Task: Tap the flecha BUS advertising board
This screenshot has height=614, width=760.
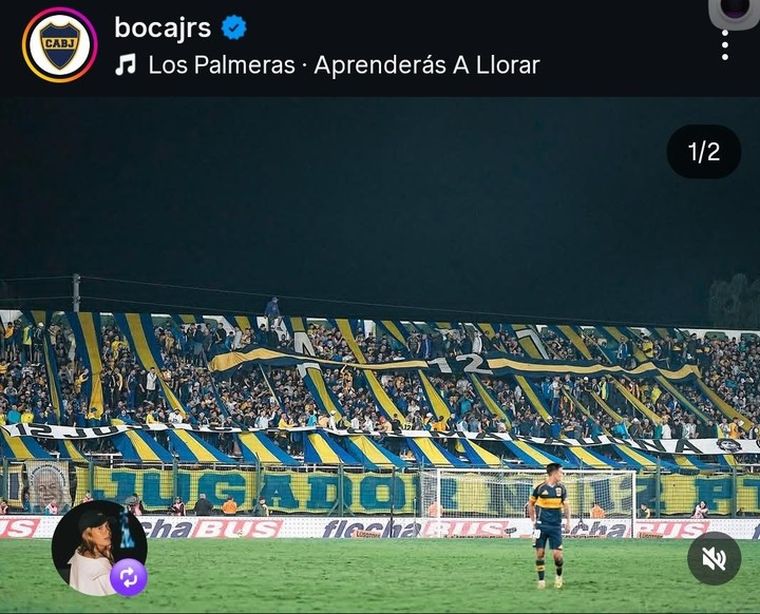Action: coord(378,529)
